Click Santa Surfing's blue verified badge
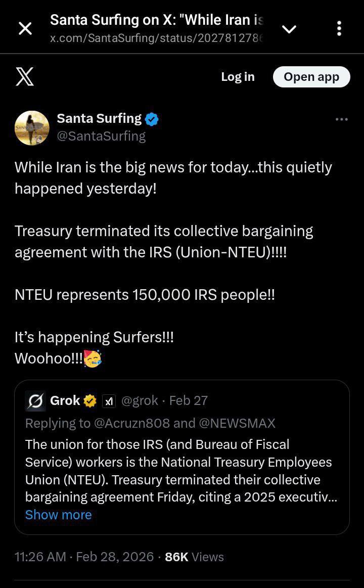This screenshot has width=364, height=588. (x=152, y=119)
